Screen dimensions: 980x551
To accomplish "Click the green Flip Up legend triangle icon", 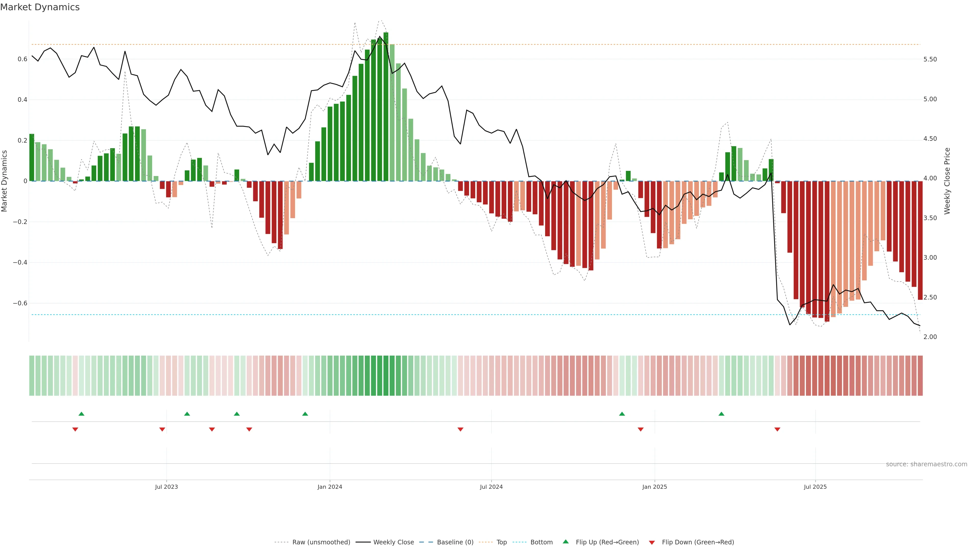I will pyautogui.click(x=566, y=542).
